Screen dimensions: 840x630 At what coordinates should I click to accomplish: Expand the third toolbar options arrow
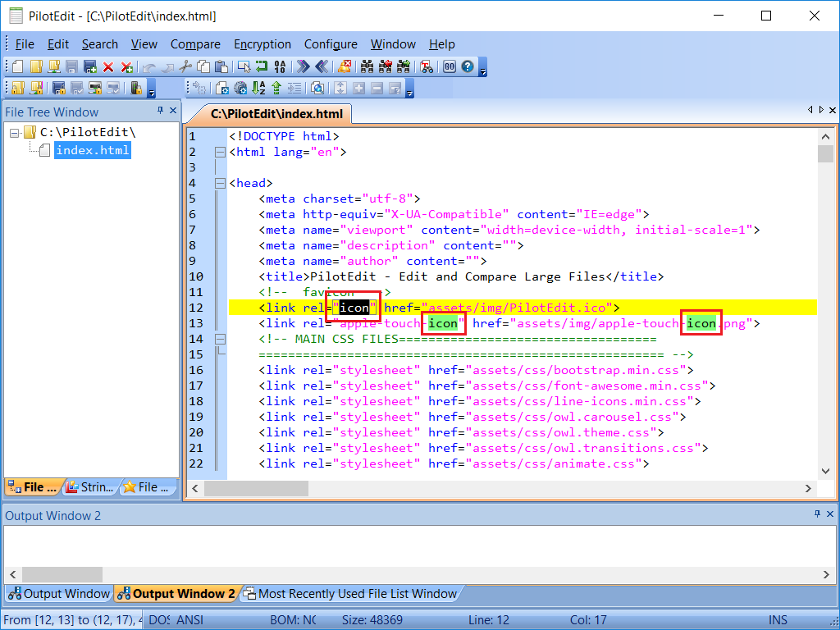click(410, 89)
